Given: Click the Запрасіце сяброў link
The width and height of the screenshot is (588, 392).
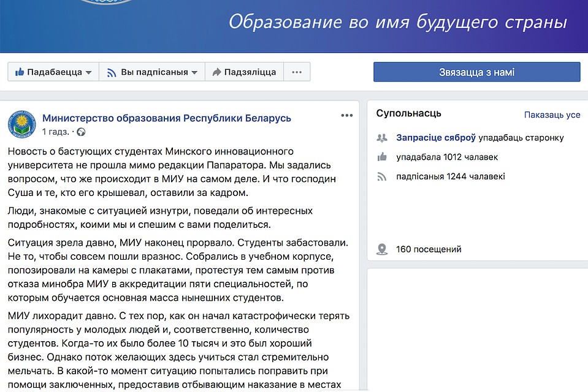Looking at the screenshot, I should [436, 138].
